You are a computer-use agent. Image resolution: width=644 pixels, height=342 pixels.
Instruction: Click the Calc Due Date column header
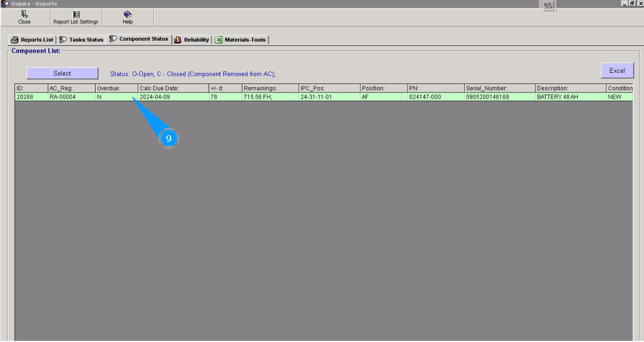tap(173, 89)
